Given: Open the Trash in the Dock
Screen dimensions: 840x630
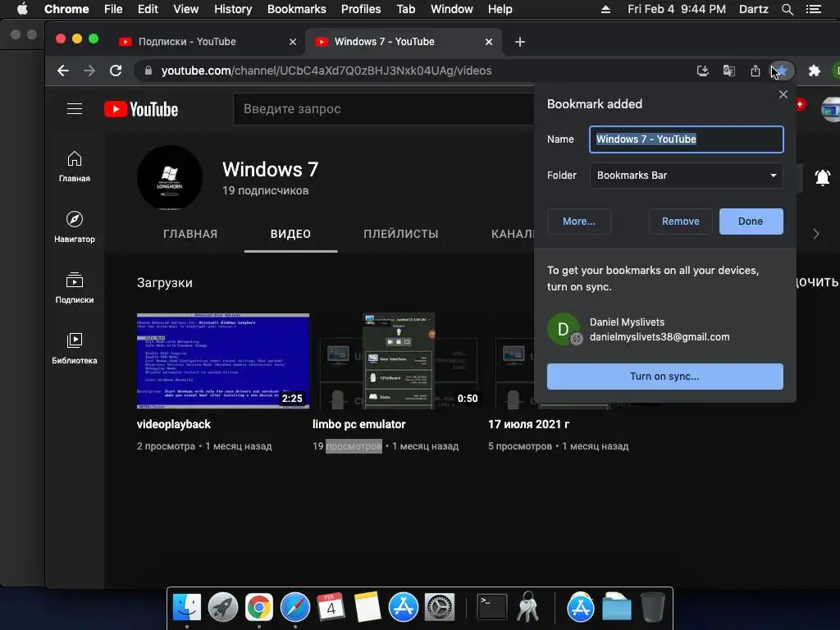Looking at the screenshot, I should 652,608.
